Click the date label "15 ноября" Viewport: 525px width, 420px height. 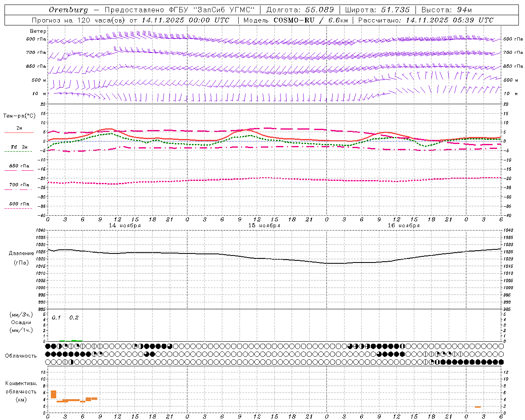pos(264,226)
